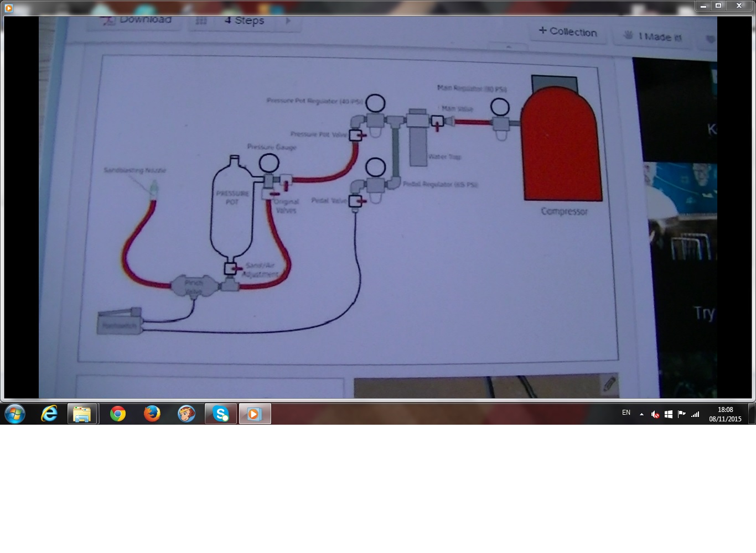This screenshot has width=756, height=553.
Task: Open Windows Explorer from the taskbar
Action: pyautogui.click(x=82, y=414)
